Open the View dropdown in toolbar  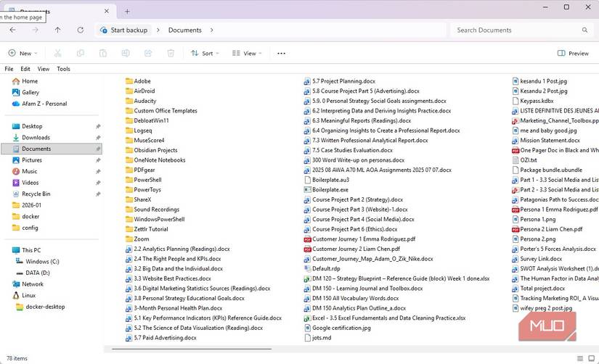tap(247, 54)
